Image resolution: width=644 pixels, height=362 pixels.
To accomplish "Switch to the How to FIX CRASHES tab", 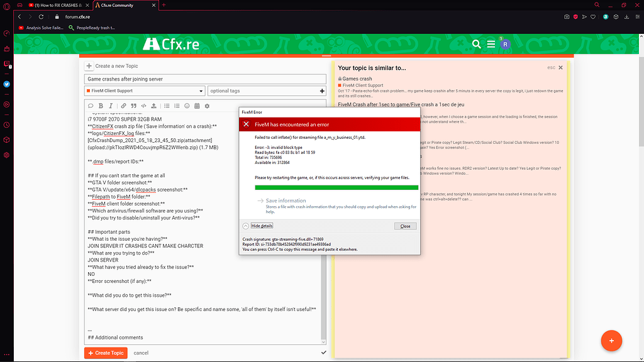I will click(58, 5).
